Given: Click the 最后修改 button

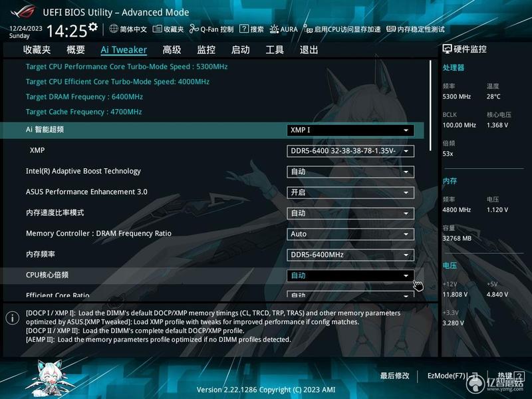Looking at the screenshot, I should tap(394, 376).
